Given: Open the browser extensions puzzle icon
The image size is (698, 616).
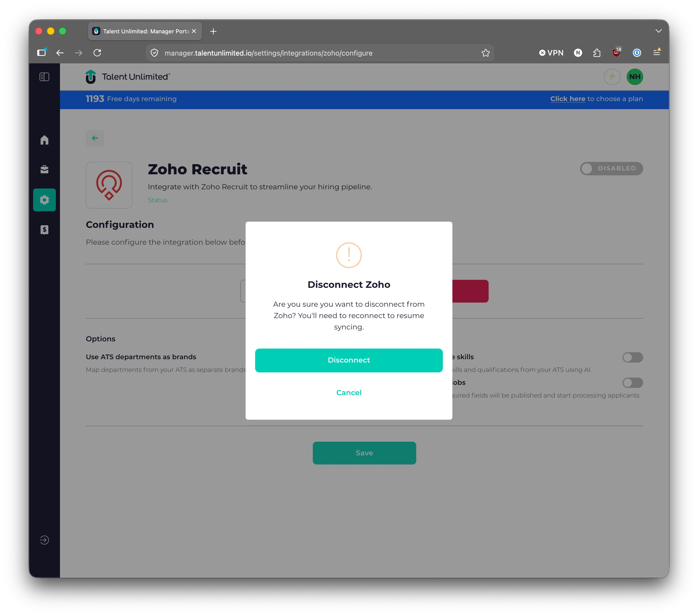Looking at the screenshot, I should pos(597,53).
